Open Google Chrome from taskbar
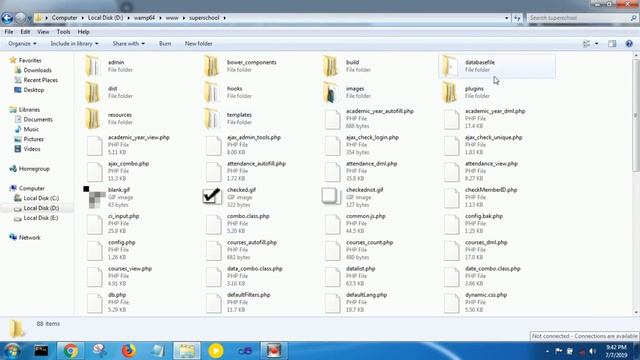Image resolution: width=640 pixels, height=360 pixels. pos(70,351)
